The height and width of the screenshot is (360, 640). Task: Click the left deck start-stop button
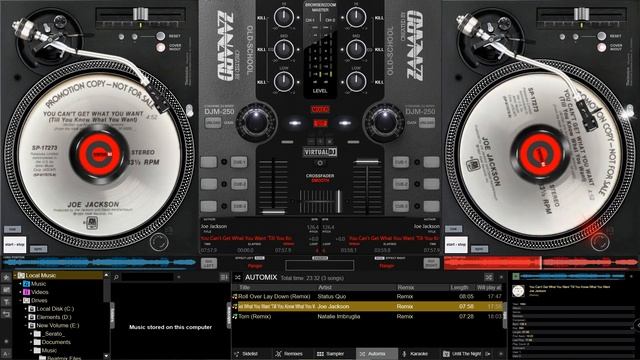[x=15, y=244]
